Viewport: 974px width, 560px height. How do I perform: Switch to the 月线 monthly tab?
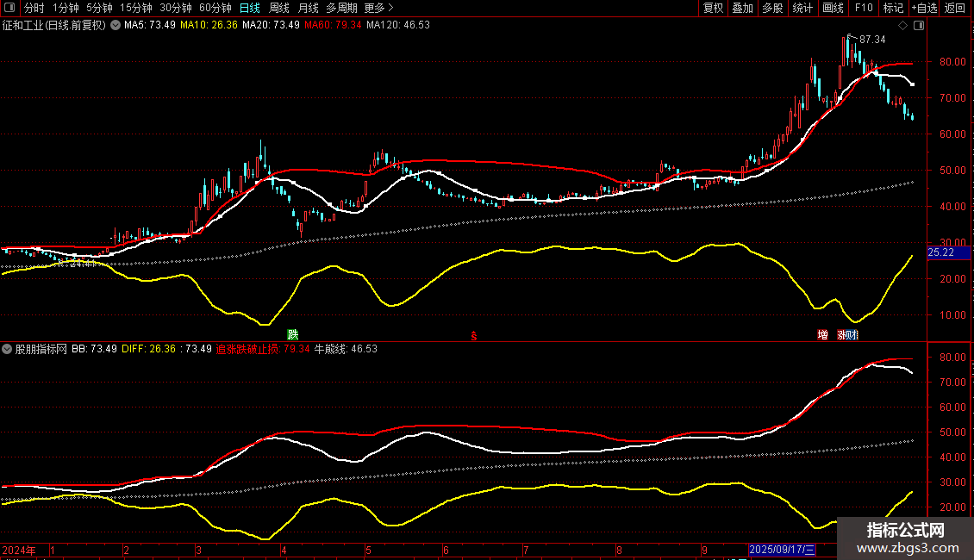pos(308,8)
